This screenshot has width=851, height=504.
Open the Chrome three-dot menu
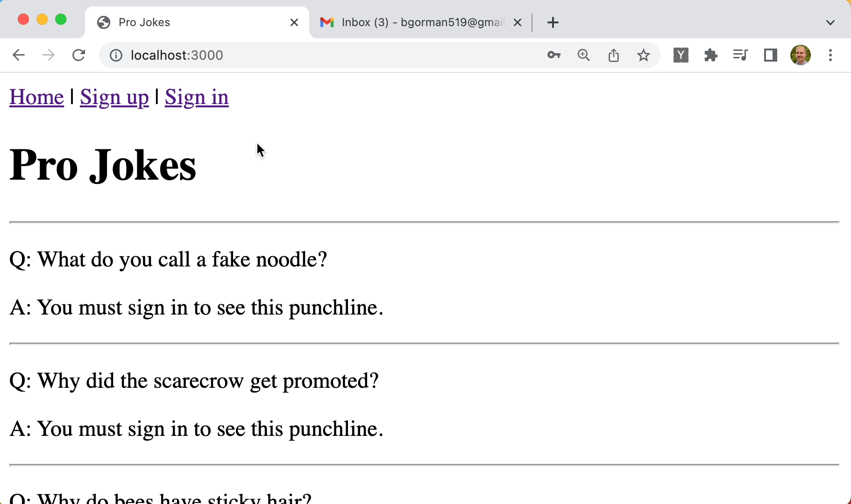830,55
